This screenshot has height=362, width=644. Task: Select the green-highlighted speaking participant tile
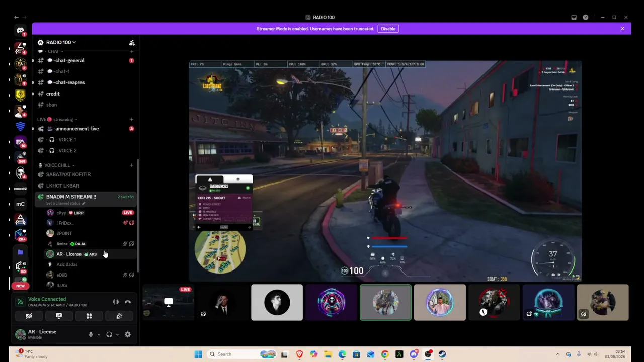[x=385, y=302]
